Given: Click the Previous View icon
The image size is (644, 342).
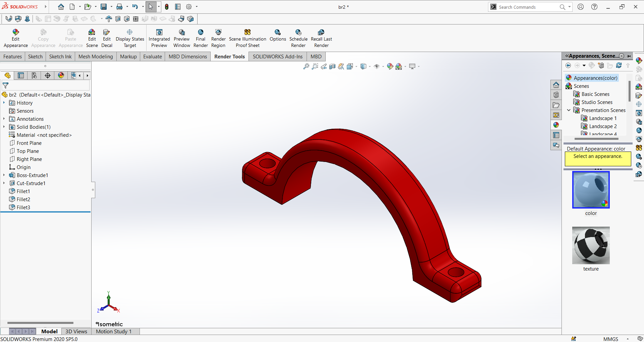Looking at the screenshot, I should (x=324, y=66).
